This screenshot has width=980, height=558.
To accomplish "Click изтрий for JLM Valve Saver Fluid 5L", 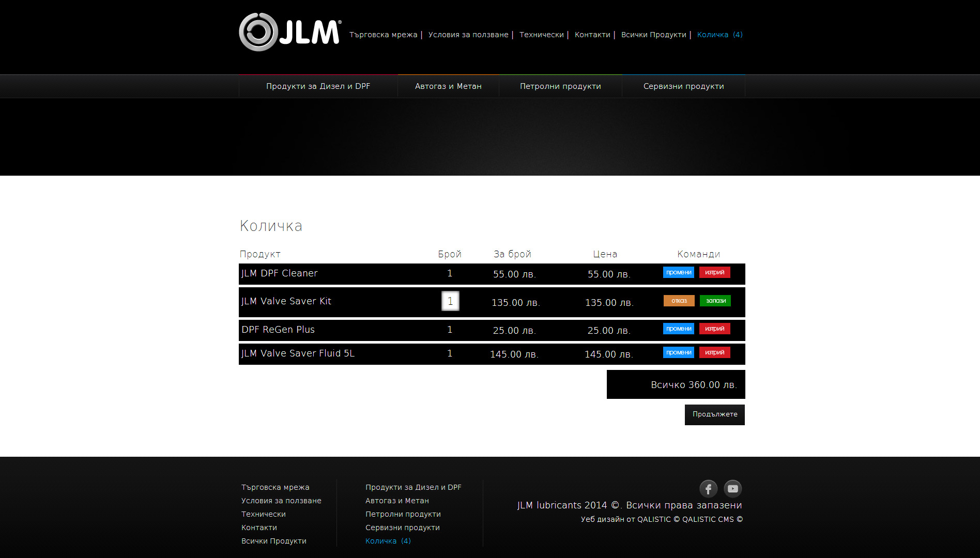I will 715,352.
